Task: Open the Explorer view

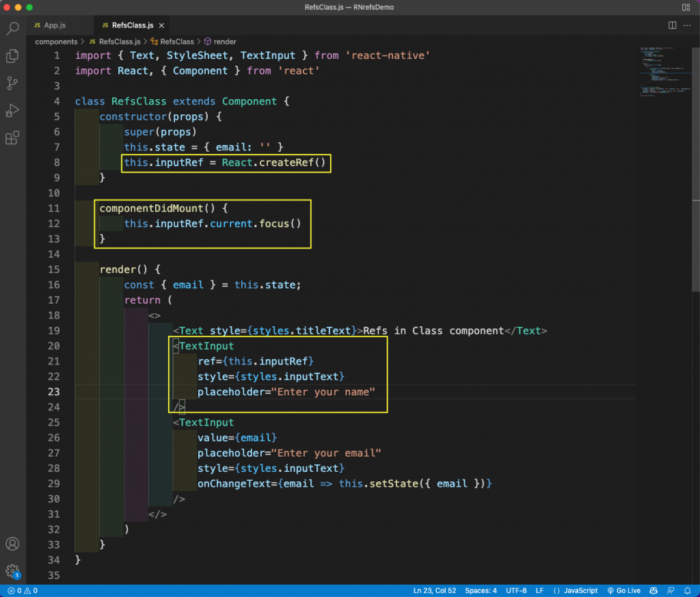Action: point(12,56)
